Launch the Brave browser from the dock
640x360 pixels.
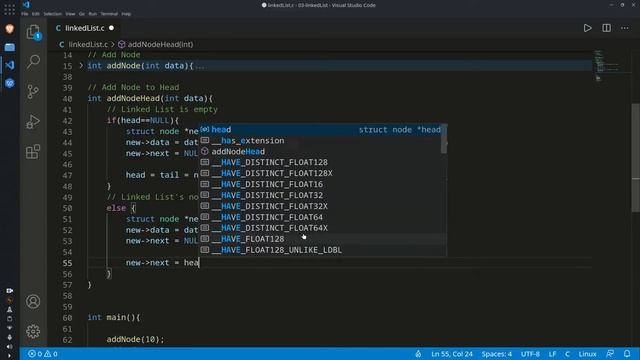[x=9, y=29]
